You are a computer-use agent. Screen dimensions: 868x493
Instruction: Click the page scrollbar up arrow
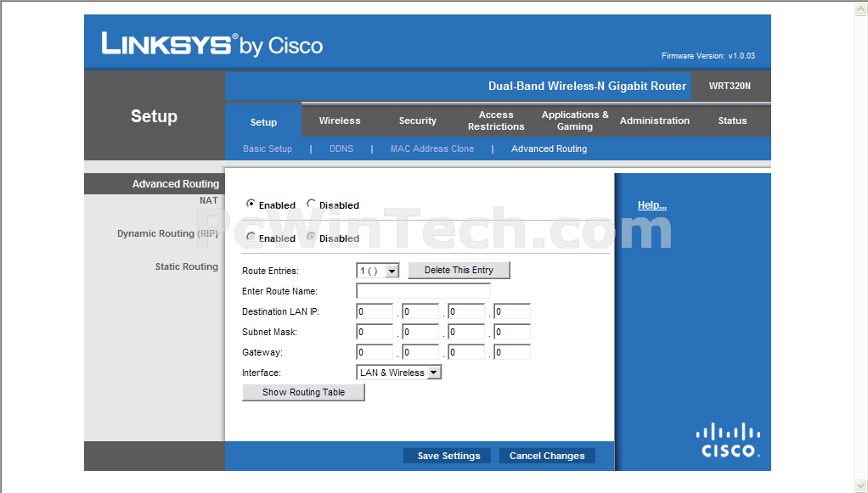tap(861, 8)
